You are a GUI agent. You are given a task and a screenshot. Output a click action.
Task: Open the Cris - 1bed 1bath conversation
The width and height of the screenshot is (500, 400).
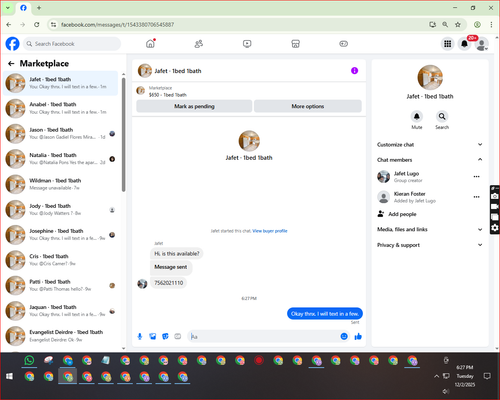pyautogui.click(x=61, y=260)
